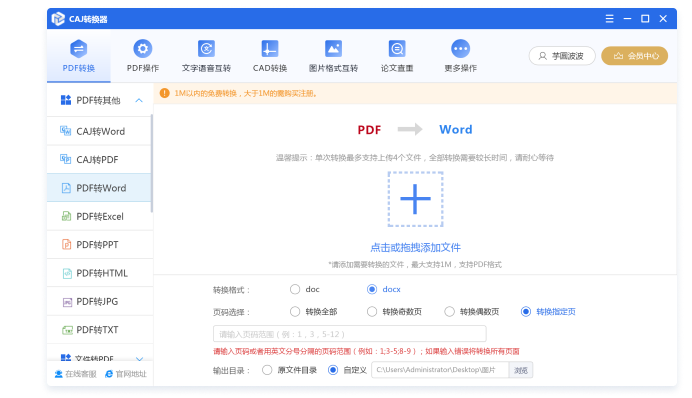Open the hamburger menu icon in title bar

[609, 19]
